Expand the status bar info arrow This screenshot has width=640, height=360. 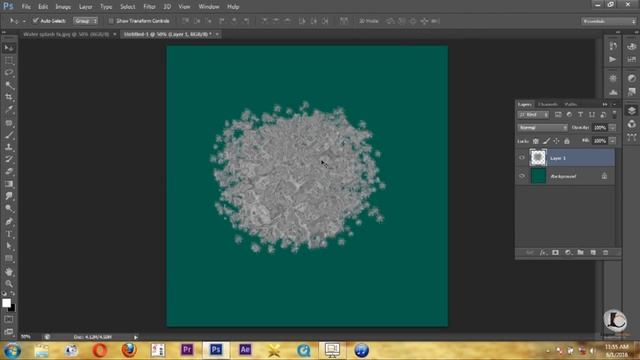pyautogui.click(x=136, y=337)
